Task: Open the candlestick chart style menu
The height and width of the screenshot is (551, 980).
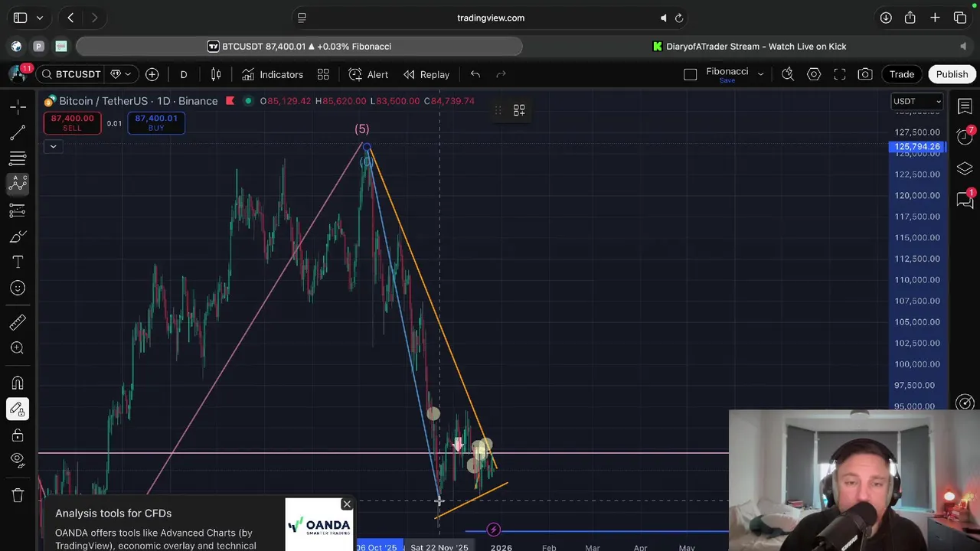Action: tap(216, 74)
